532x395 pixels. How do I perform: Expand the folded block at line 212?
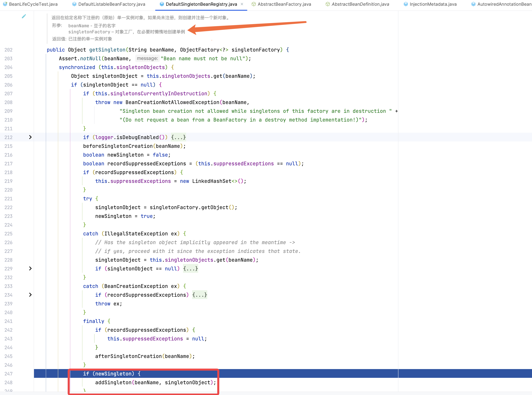30,137
